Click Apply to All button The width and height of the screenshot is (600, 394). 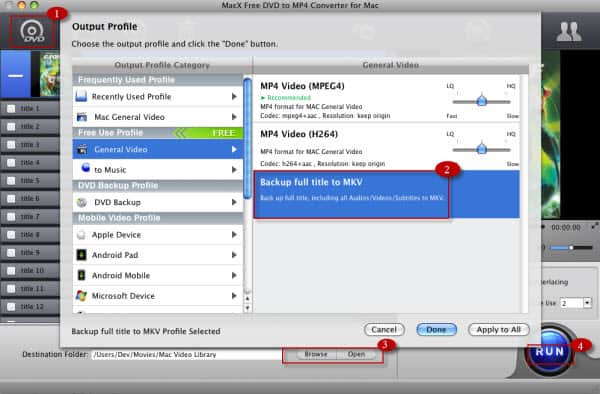[x=499, y=329]
